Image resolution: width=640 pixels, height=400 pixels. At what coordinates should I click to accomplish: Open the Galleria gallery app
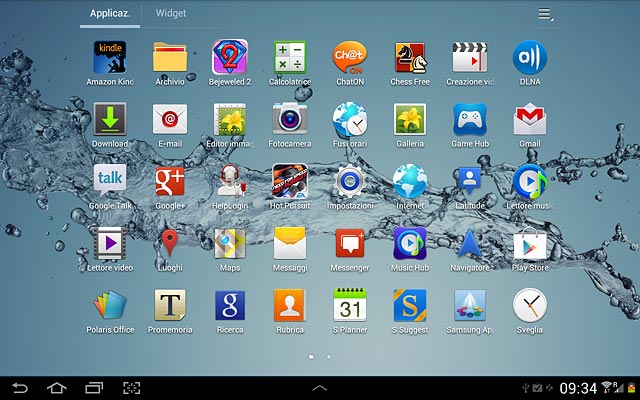pyautogui.click(x=410, y=125)
